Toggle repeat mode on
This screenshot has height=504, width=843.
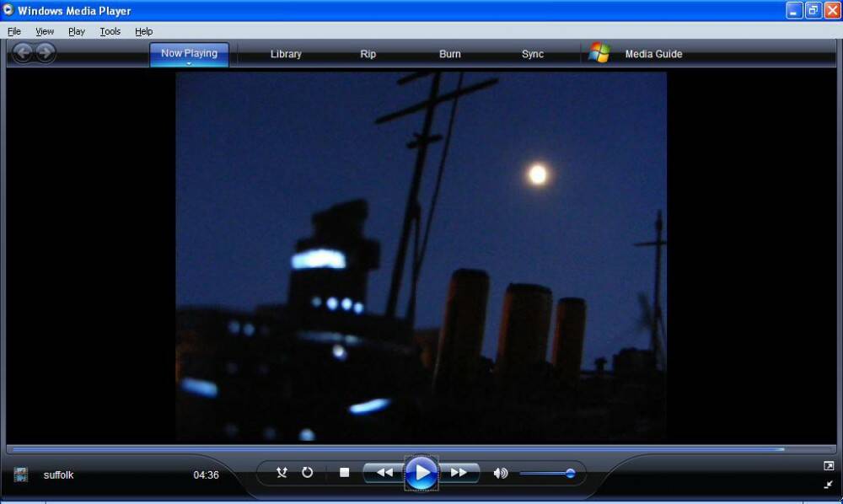coord(308,473)
